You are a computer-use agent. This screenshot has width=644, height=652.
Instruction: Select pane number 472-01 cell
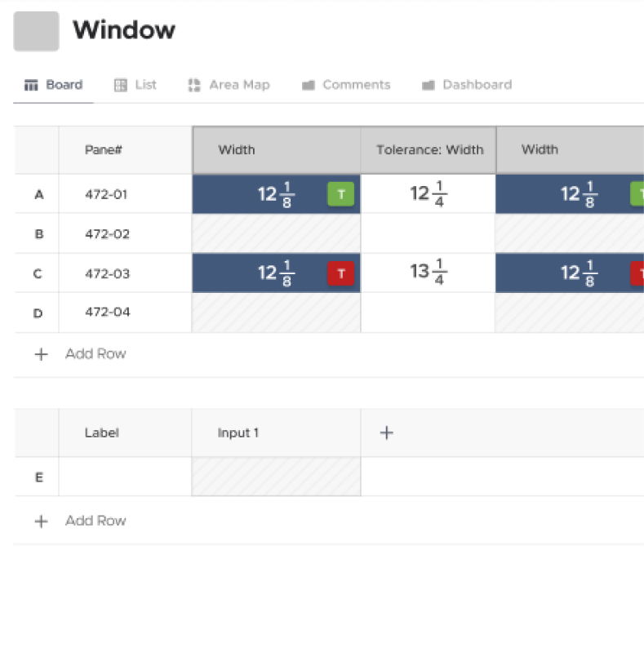125,195
